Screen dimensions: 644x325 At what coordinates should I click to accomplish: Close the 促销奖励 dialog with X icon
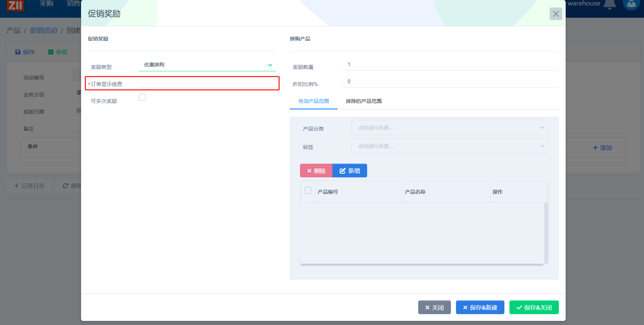click(x=556, y=14)
